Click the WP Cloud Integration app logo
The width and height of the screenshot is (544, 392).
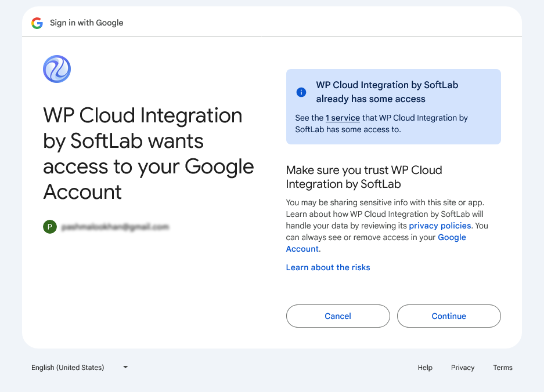(57, 69)
